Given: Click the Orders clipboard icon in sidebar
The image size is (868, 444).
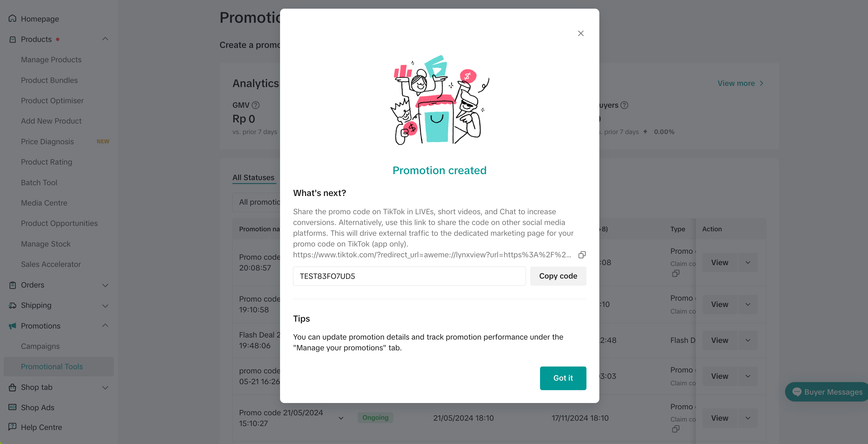Looking at the screenshot, I should 13,285.
